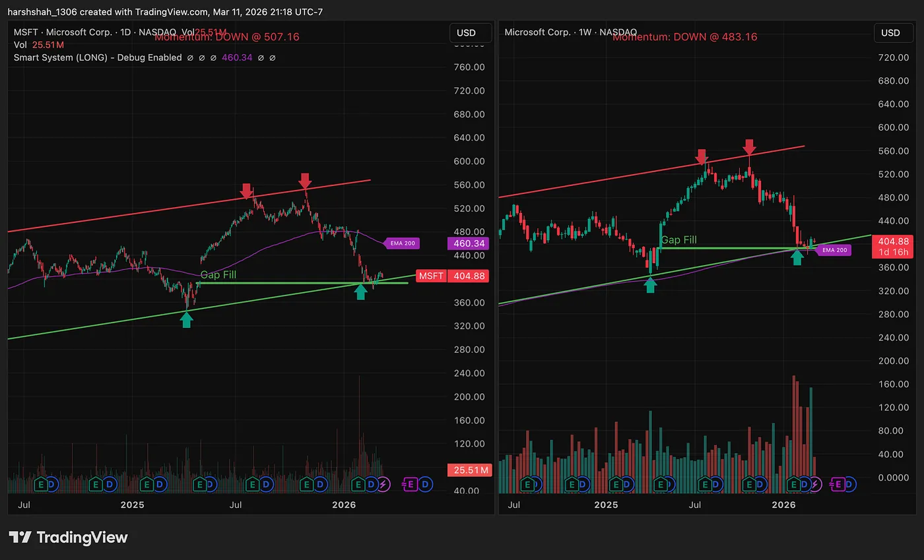Select the Smart System (LONG) indicator legend
Screen dimensions: 924x560
[98, 57]
